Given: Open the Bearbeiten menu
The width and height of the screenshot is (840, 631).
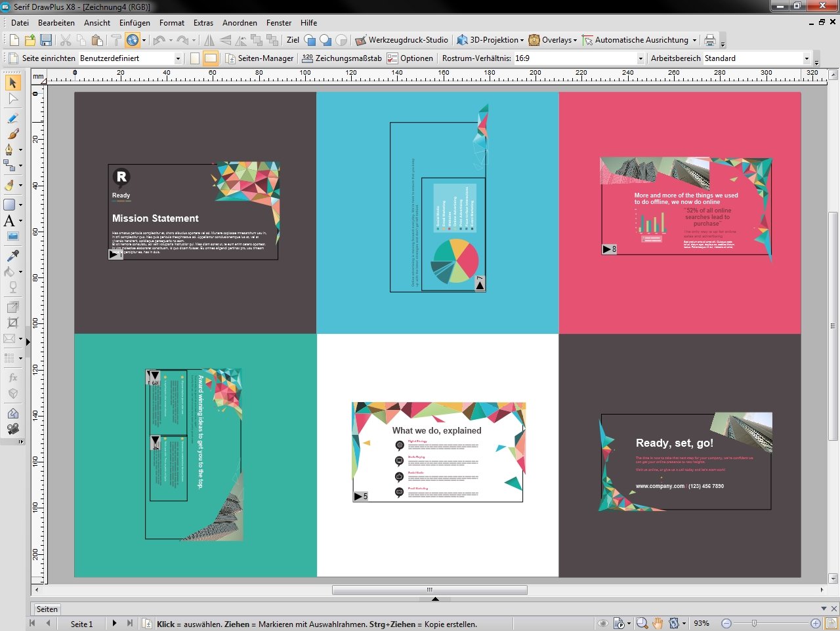Looking at the screenshot, I should (56, 22).
